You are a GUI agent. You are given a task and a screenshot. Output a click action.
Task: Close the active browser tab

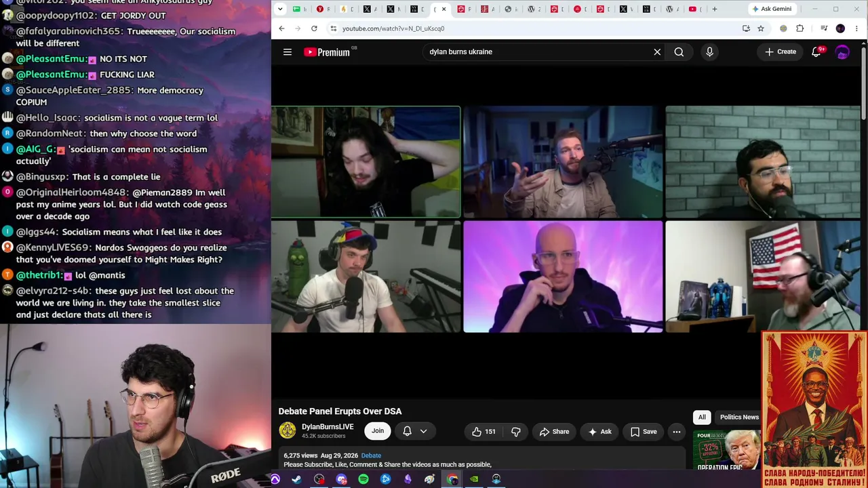[x=444, y=9]
